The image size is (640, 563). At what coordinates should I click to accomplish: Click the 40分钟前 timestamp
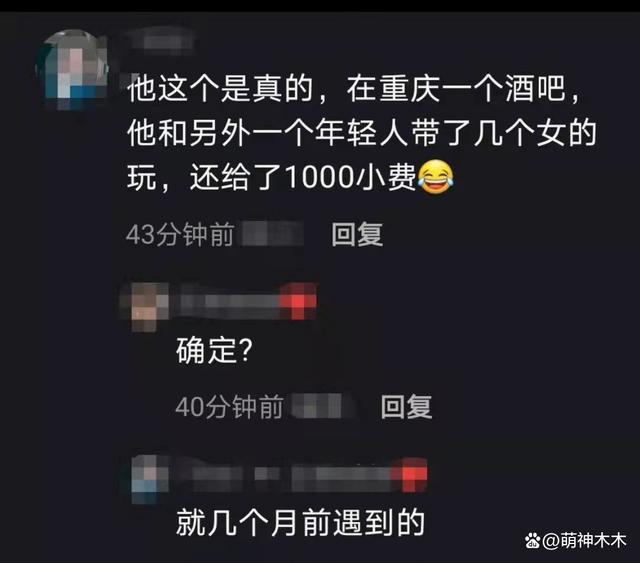(229, 406)
